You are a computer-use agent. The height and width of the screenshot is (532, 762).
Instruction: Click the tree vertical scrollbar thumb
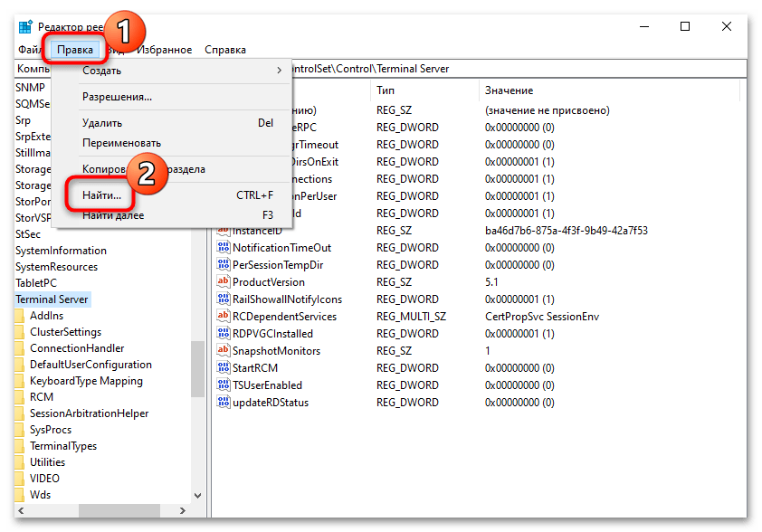(x=198, y=369)
